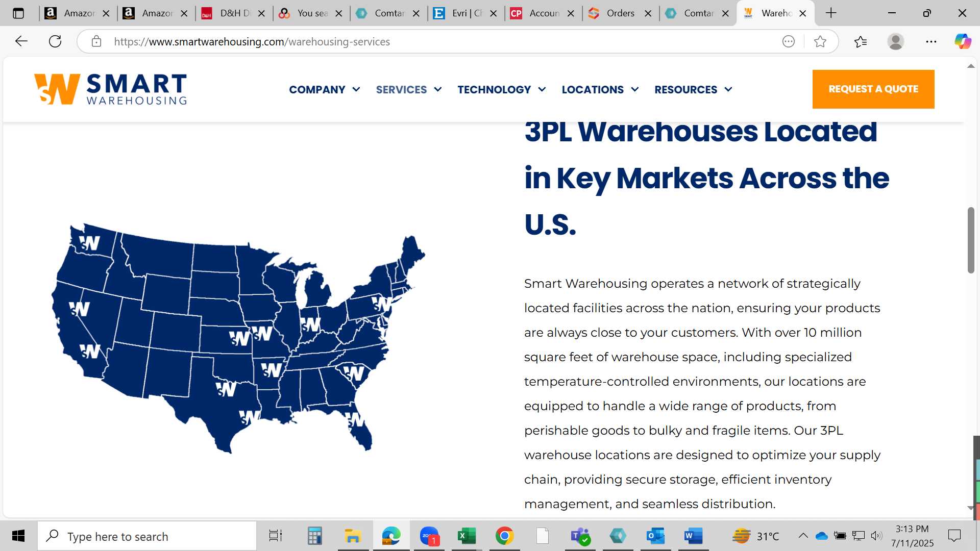Image resolution: width=980 pixels, height=551 pixels.
Task: Go back to the previous page
Action: (21, 41)
